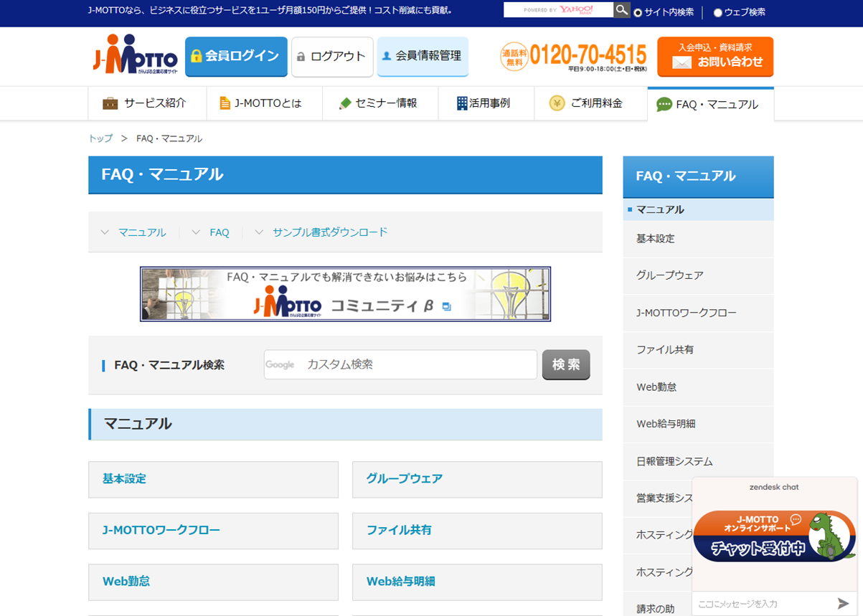Open the 会員ログイン button
The image size is (863, 616).
236,57
